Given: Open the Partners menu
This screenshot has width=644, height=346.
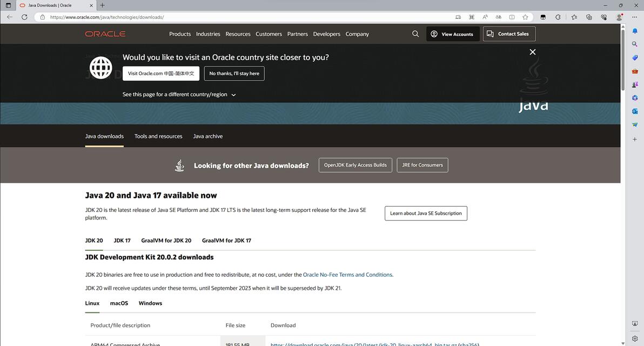Looking at the screenshot, I should click(x=297, y=34).
